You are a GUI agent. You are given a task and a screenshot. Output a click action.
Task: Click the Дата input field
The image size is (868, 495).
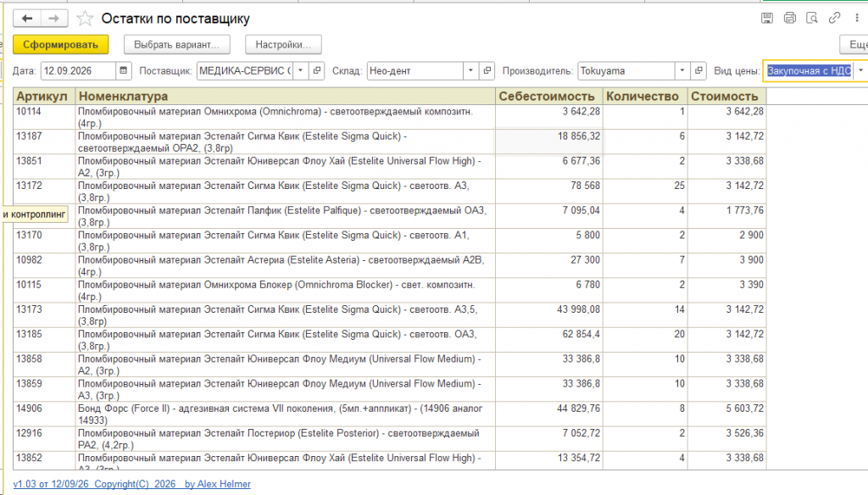pyautogui.click(x=78, y=71)
